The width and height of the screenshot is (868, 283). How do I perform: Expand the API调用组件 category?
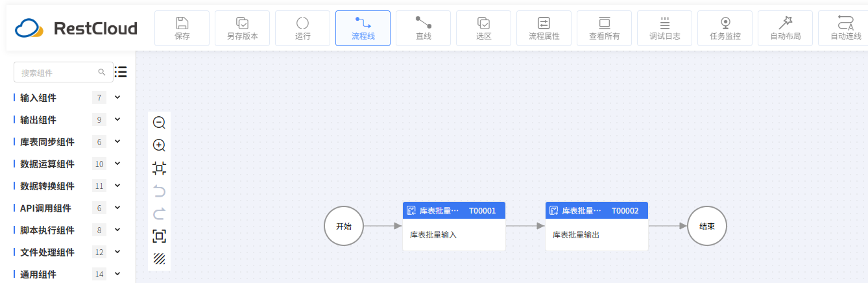(117, 208)
